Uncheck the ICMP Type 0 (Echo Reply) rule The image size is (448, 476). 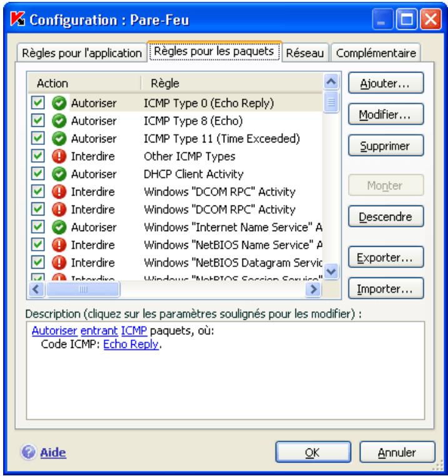click(38, 103)
